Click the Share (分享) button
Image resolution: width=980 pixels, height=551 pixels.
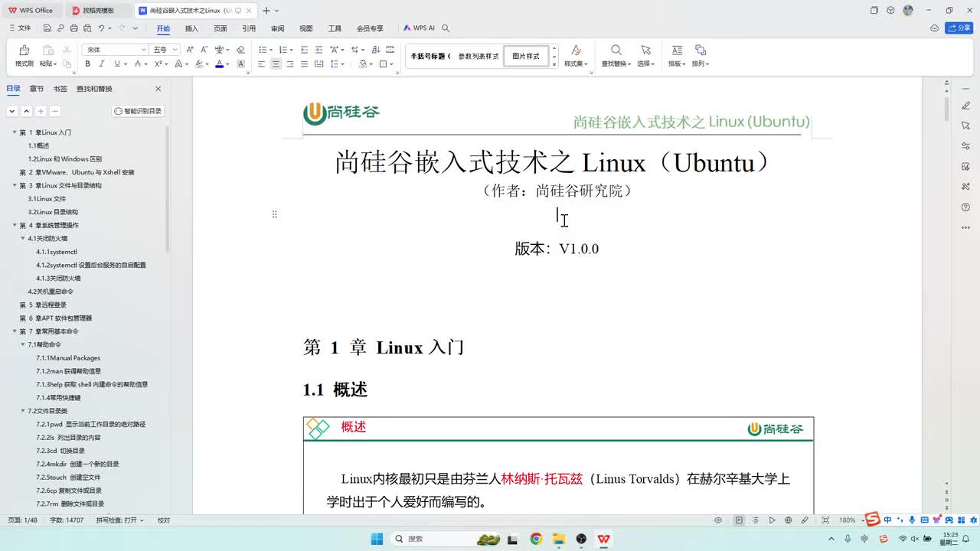[959, 28]
